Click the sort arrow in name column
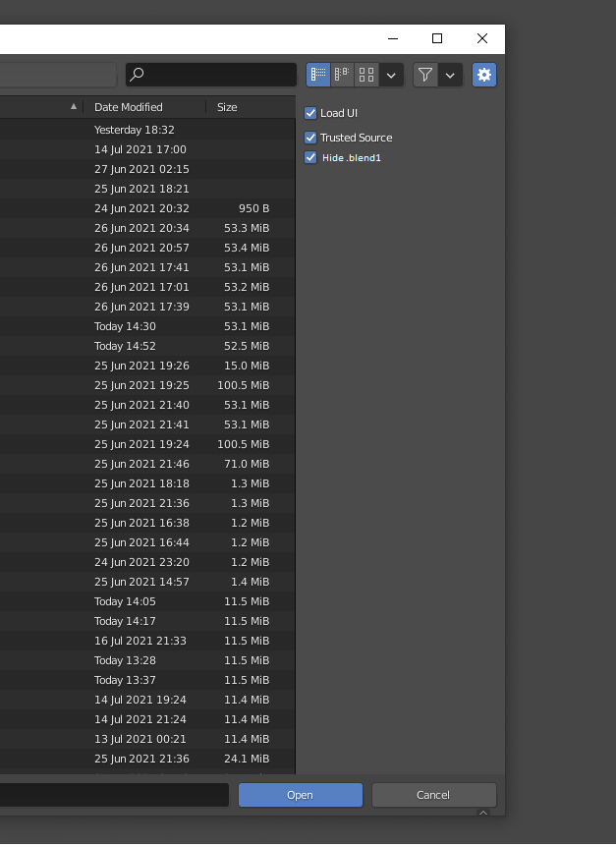Viewport: 616px width, 847px height. point(74,106)
